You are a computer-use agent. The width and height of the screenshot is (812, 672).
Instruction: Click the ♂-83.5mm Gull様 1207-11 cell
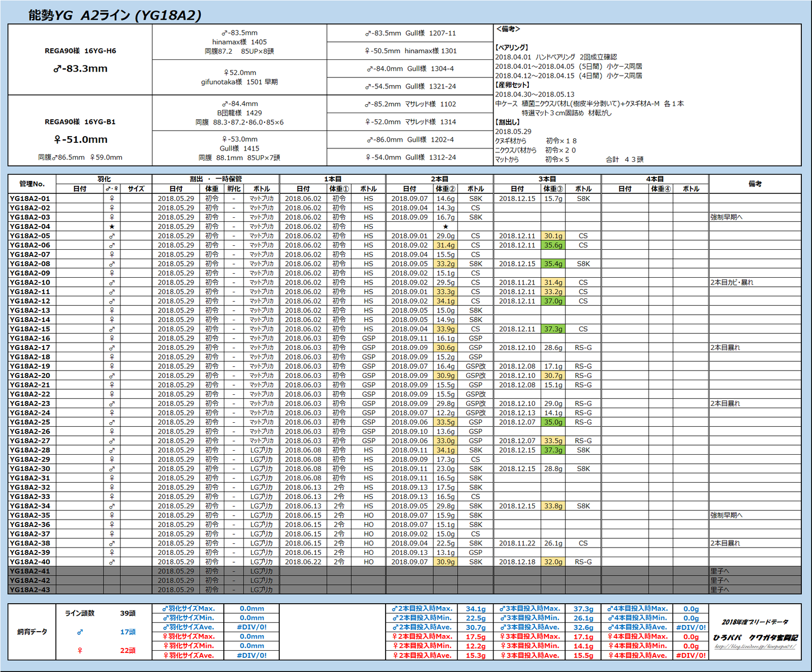[x=410, y=33]
